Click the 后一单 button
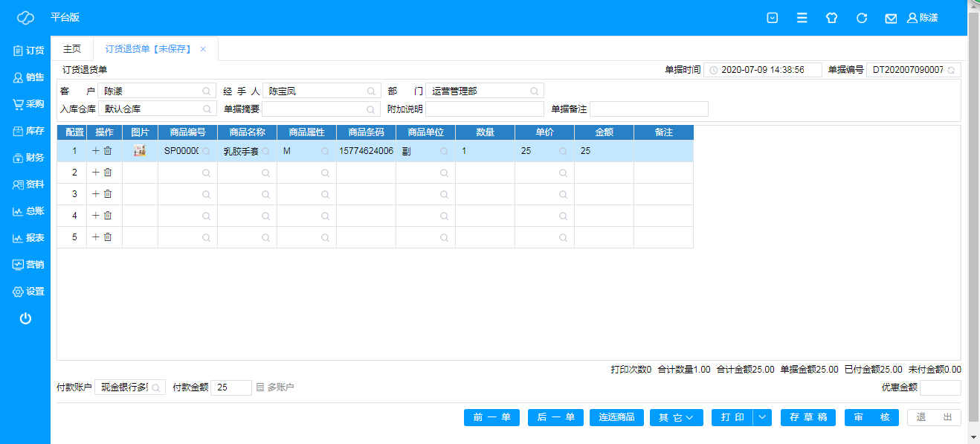Viewport: 980px width, 444px height. [555, 417]
